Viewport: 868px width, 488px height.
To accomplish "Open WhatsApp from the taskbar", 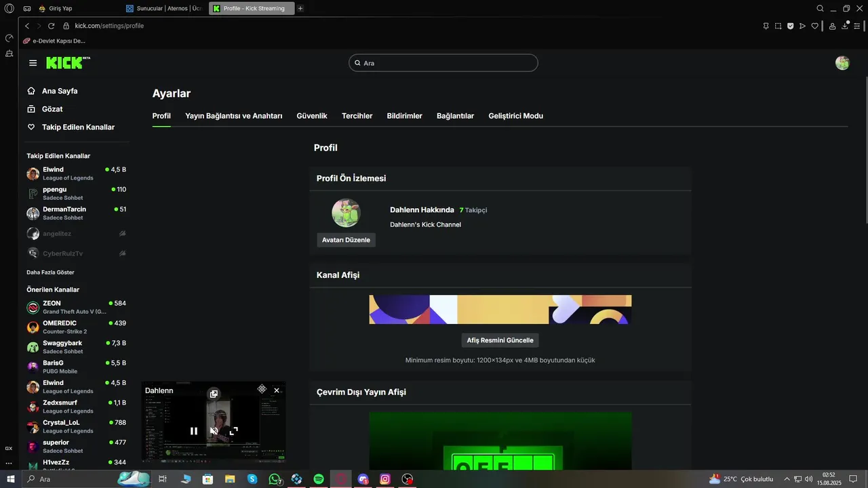I will pos(275,479).
